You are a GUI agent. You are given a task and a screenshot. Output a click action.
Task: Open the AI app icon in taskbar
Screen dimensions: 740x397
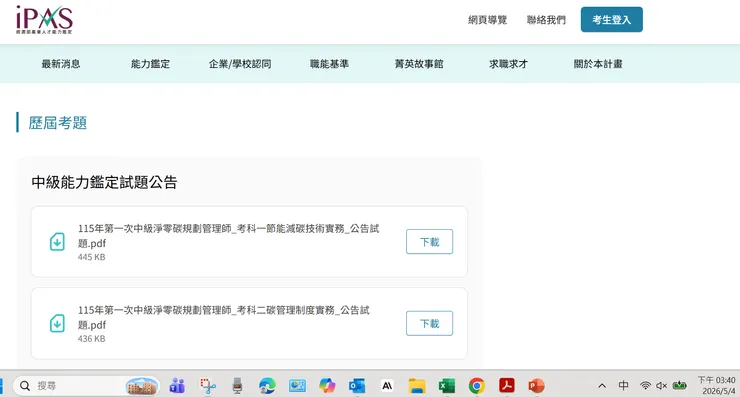[x=387, y=386]
